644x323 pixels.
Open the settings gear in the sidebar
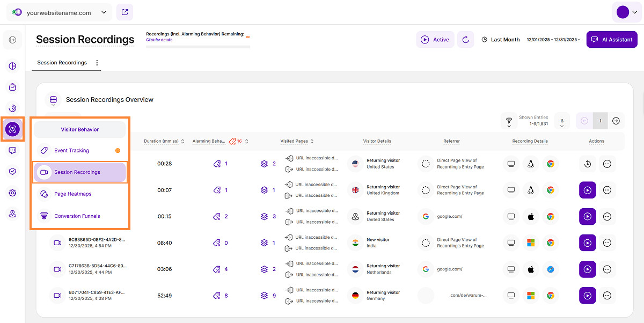[x=12, y=193]
